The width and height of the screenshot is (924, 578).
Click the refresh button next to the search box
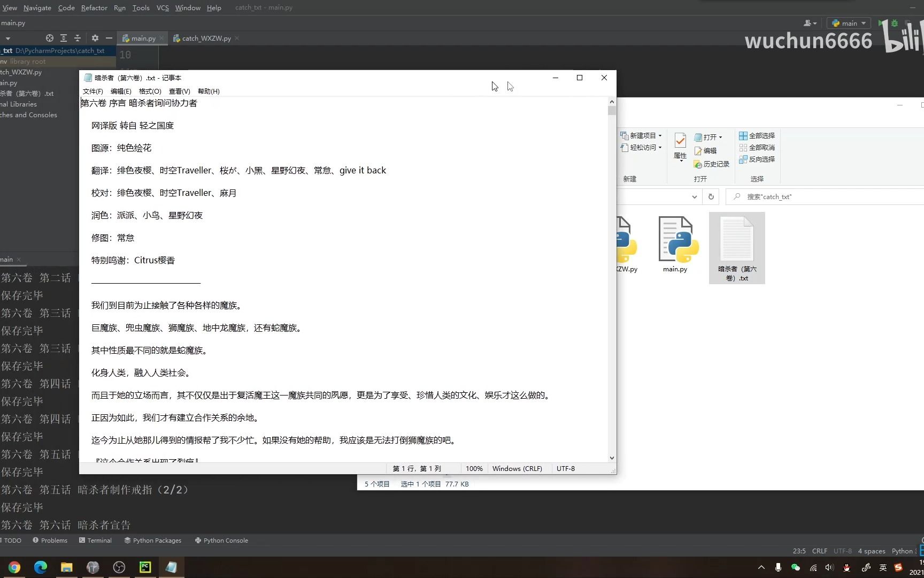711,196
